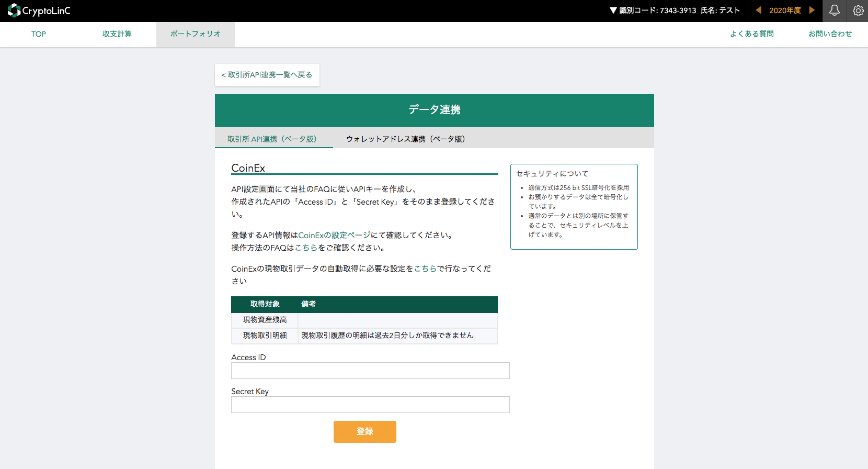Open the ポートフォリオ navigation tab
This screenshot has width=868, height=469.
click(196, 34)
